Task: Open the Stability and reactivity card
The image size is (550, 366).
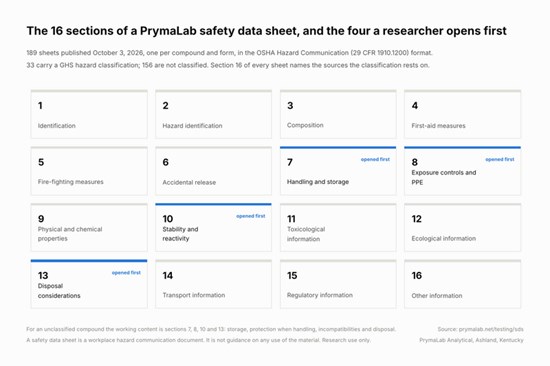Action: click(214, 227)
